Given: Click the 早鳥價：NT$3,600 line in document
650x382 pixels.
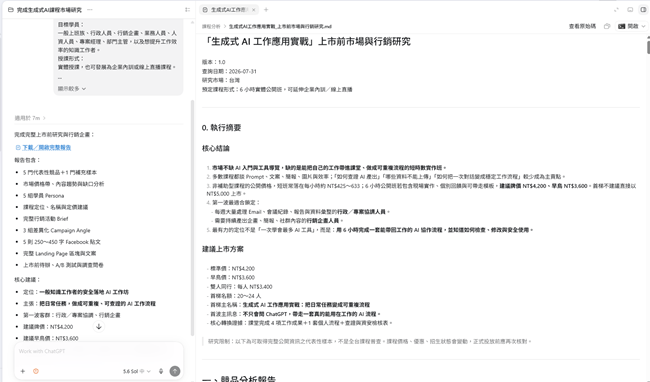Looking at the screenshot, I should click(x=232, y=278).
